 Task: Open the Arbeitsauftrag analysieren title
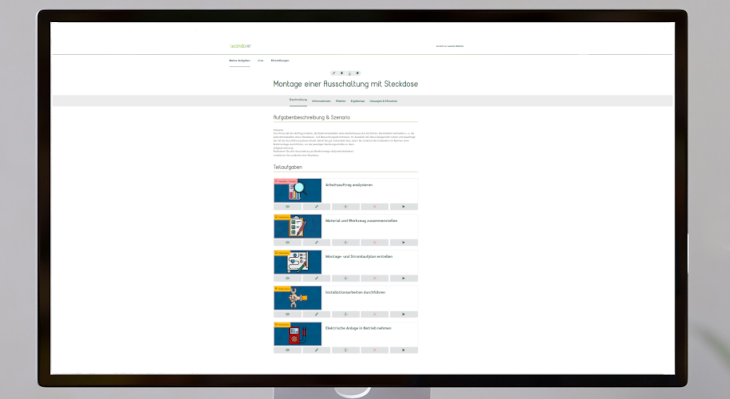point(349,185)
